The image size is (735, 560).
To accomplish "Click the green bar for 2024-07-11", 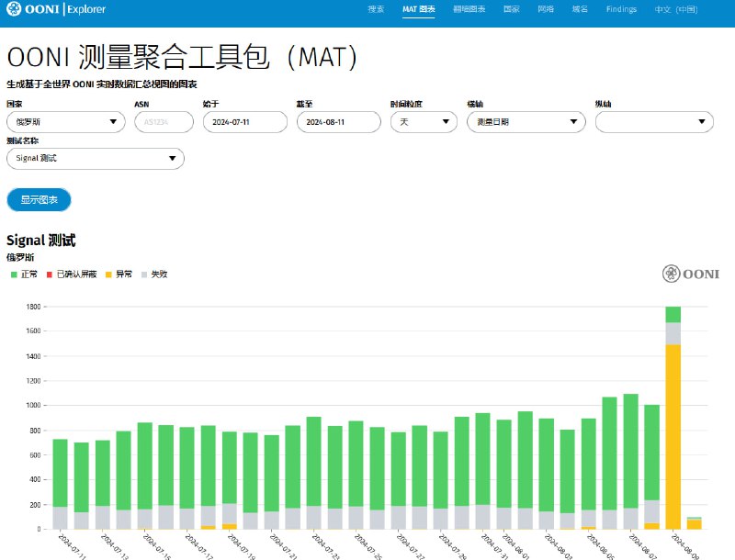I will point(60,473).
